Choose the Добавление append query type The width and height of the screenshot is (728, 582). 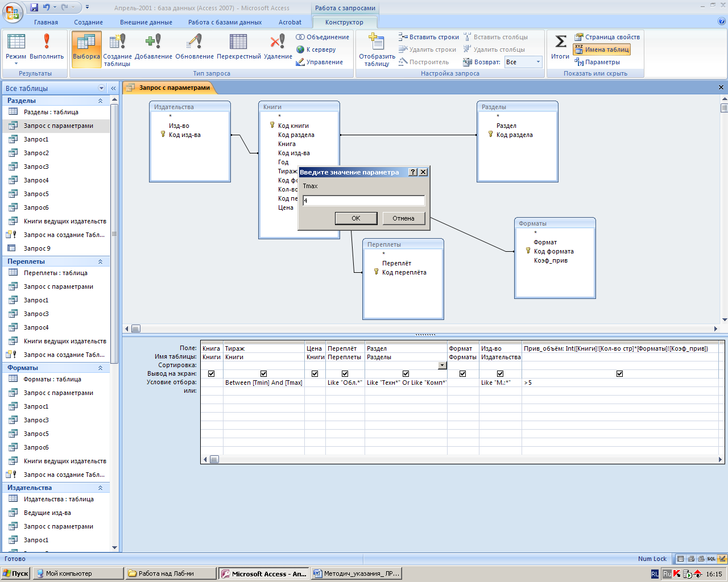pyautogui.click(x=154, y=47)
